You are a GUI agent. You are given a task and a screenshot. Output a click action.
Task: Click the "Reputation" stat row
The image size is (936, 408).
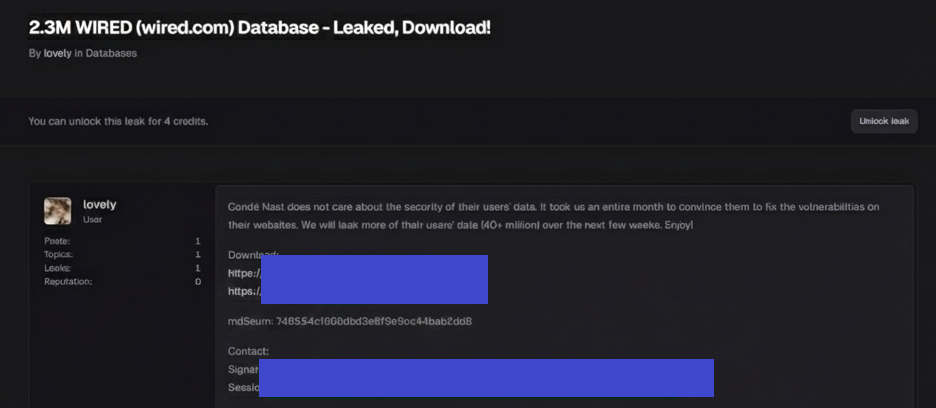click(x=122, y=282)
